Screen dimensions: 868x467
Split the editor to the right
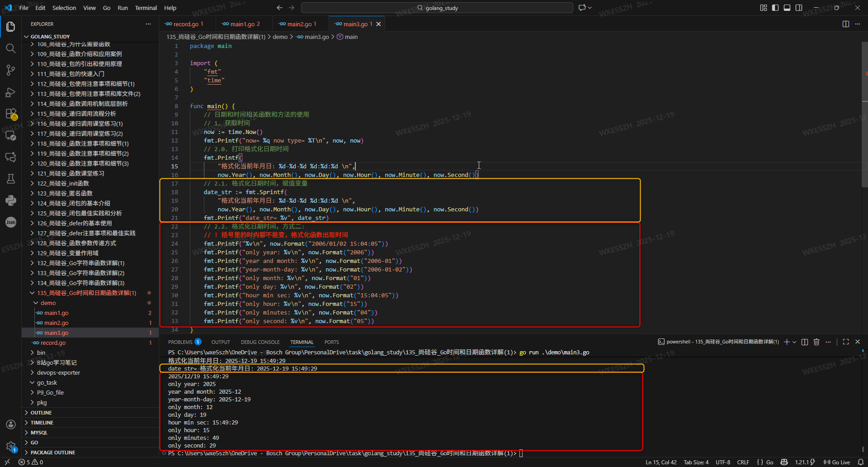(846, 24)
